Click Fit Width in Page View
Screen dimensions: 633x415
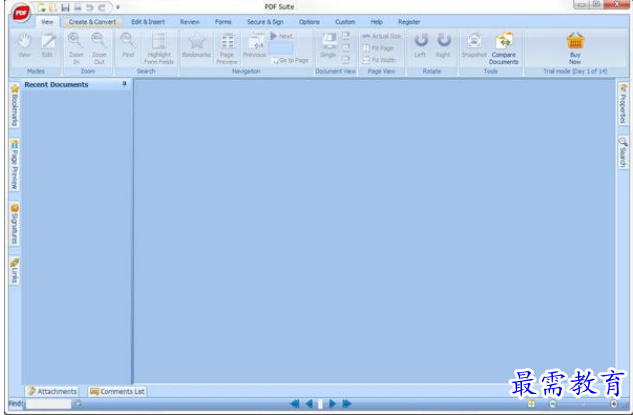[x=379, y=60]
